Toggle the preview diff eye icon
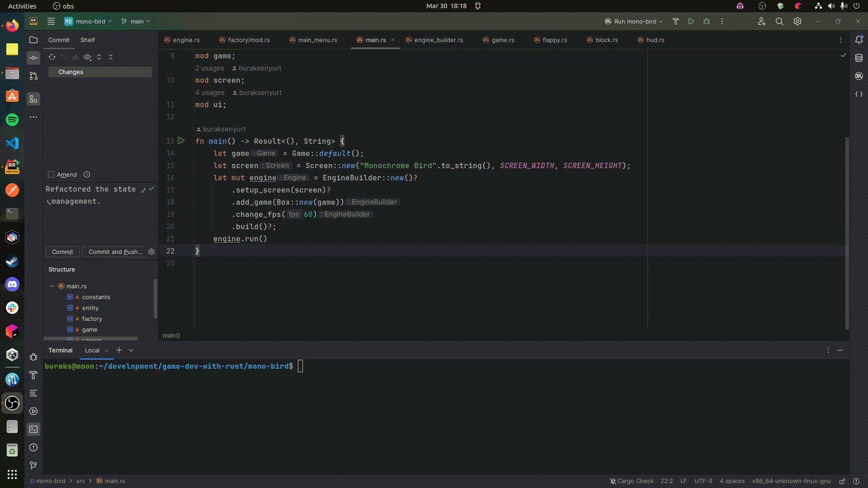 click(87, 57)
